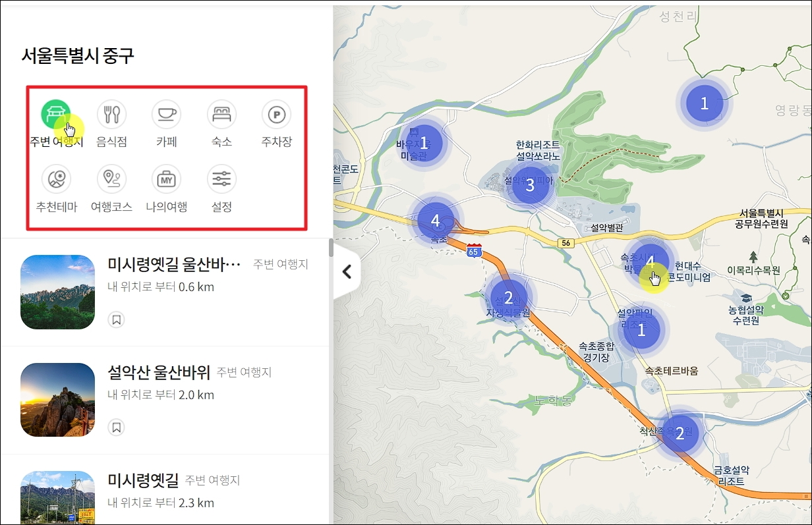Open 추천테마 recommended themes
The height and width of the screenshot is (525, 812).
tap(56, 179)
